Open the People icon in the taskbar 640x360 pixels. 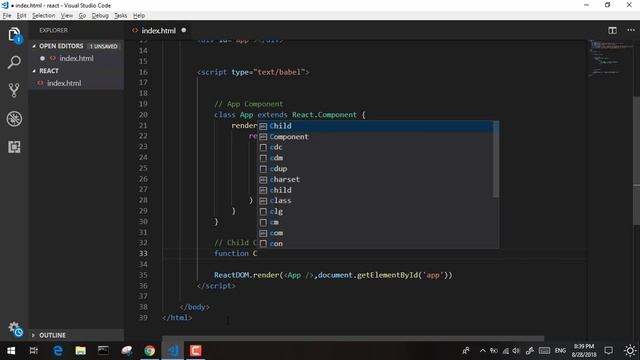466,351
